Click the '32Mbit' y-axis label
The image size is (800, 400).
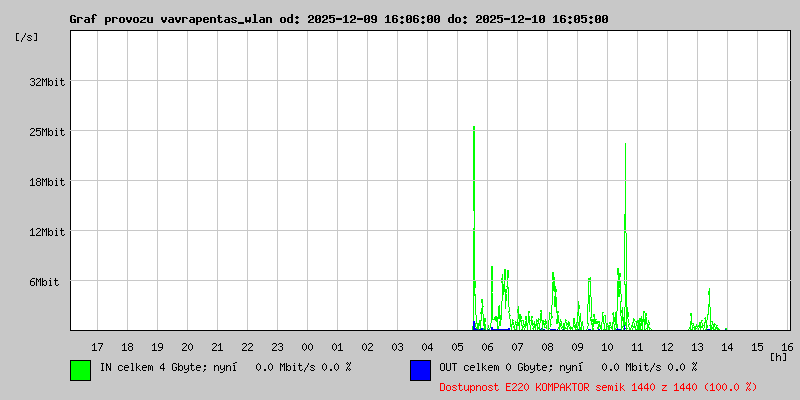pyautogui.click(x=47, y=82)
